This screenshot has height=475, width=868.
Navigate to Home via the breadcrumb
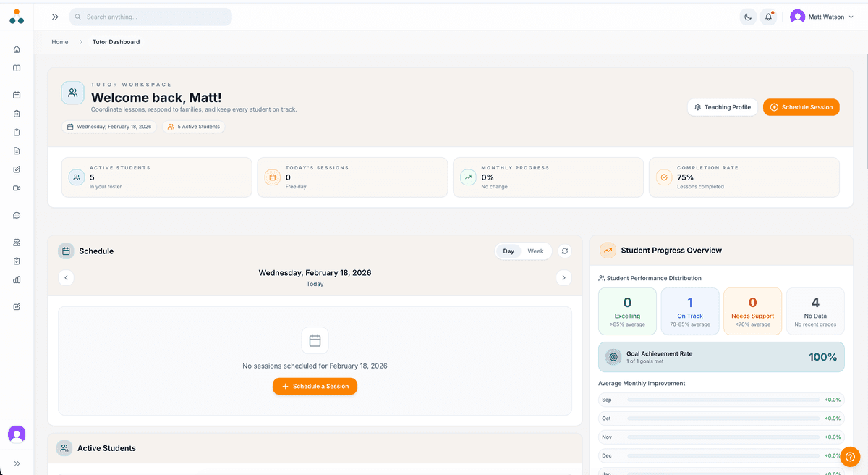(x=60, y=42)
